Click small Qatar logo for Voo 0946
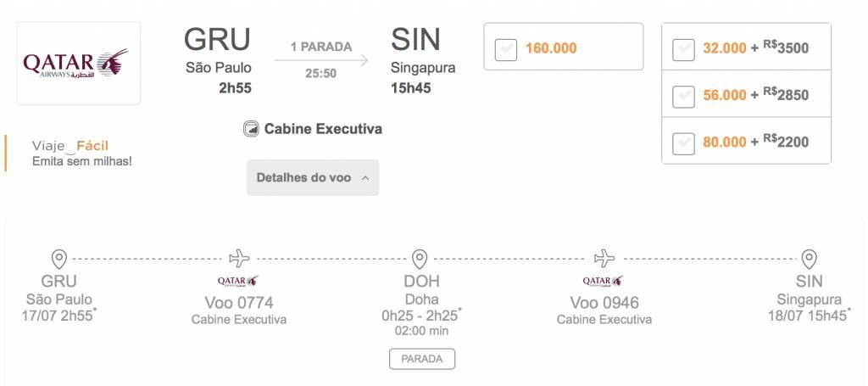868x386 pixels. click(x=604, y=282)
